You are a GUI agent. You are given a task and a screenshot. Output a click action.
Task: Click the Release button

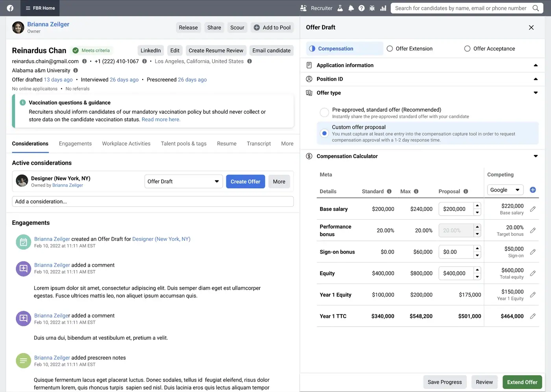[x=188, y=28]
